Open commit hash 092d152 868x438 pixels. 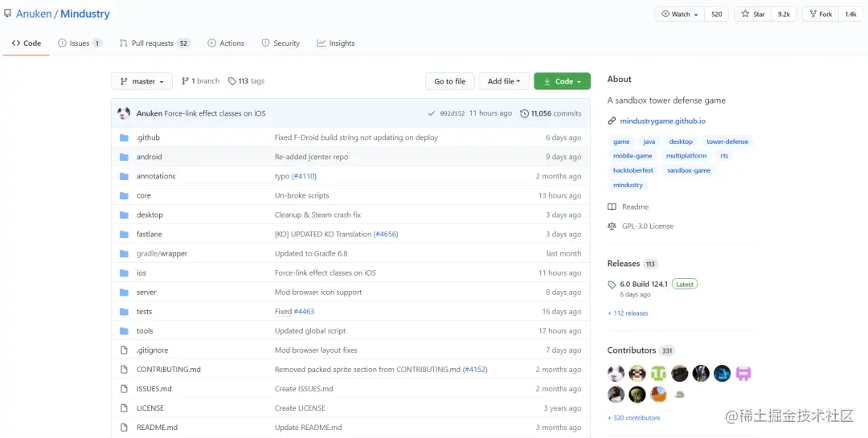click(452, 113)
